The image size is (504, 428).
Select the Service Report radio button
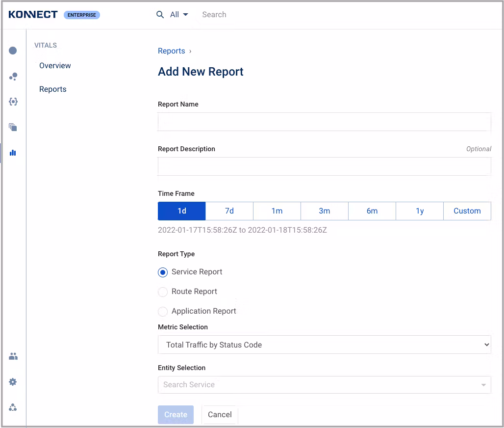tap(163, 272)
